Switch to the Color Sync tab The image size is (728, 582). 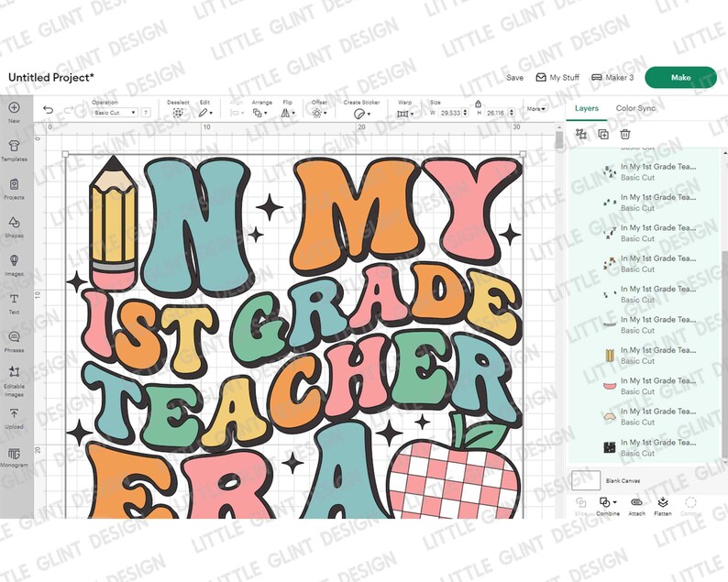[635, 108]
